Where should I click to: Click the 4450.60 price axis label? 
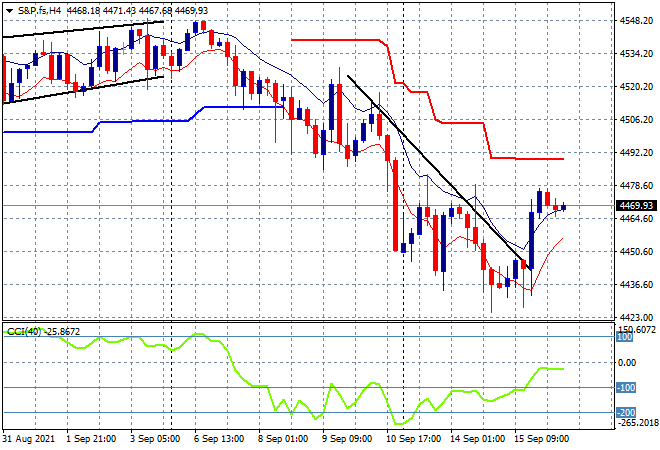[636, 251]
